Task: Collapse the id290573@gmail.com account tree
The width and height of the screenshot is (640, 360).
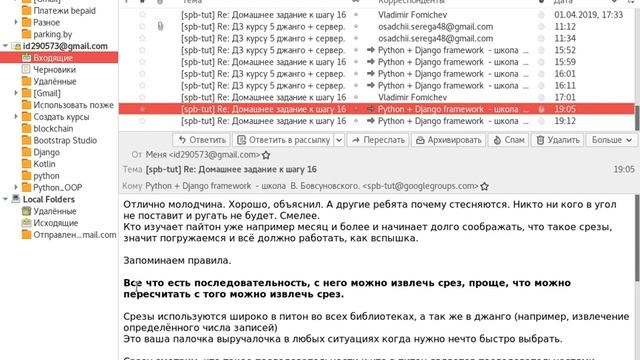Action: [5, 46]
